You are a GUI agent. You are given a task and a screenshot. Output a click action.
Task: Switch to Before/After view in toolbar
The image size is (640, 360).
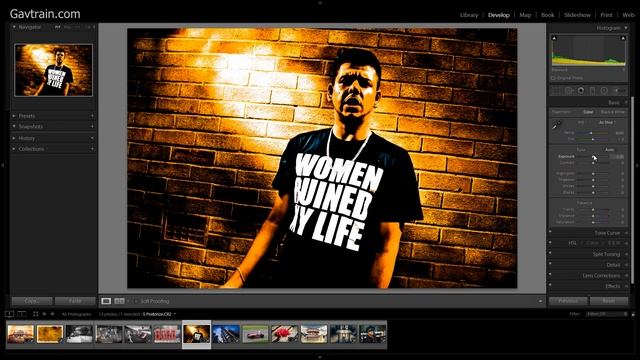pyautogui.click(x=120, y=301)
